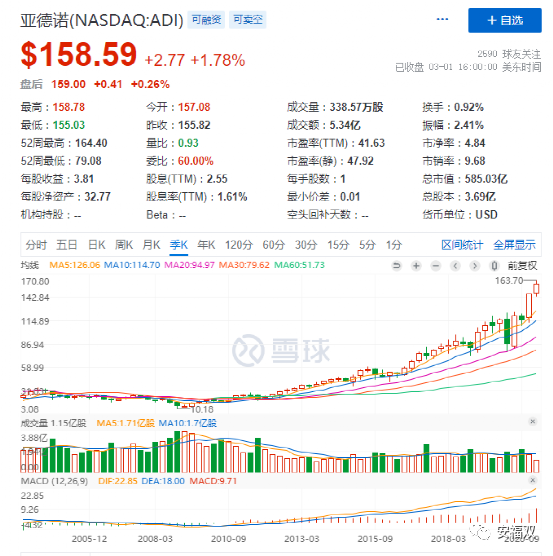Close the MACD indicator panel
This screenshot has width=553, height=556.
[x=532, y=480]
